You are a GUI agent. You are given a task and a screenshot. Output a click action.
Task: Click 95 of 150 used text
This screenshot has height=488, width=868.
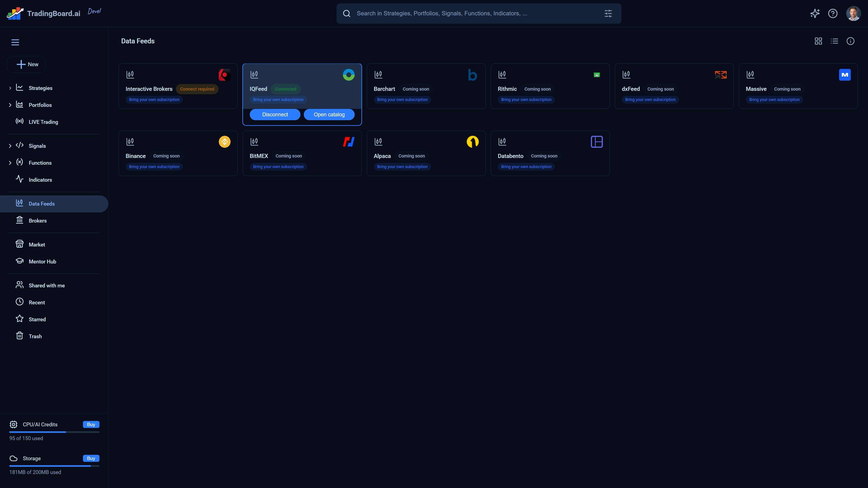[x=26, y=439]
